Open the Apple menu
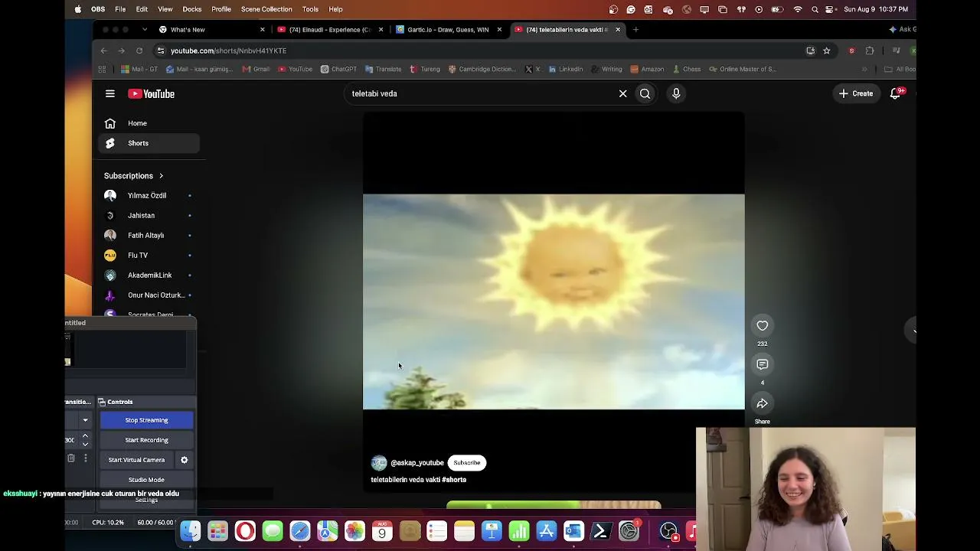This screenshot has height=551, width=980. coord(78,9)
